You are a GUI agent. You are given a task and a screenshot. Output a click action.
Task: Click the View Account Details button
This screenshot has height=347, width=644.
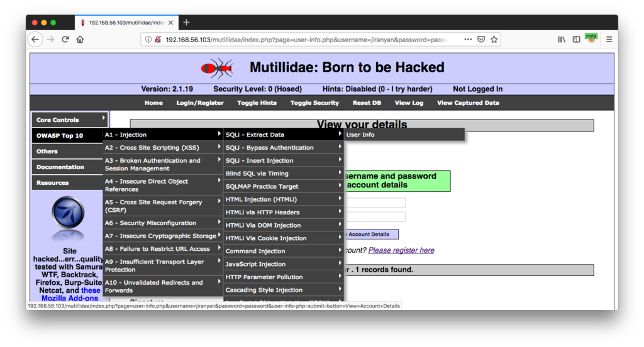tap(371, 234)
